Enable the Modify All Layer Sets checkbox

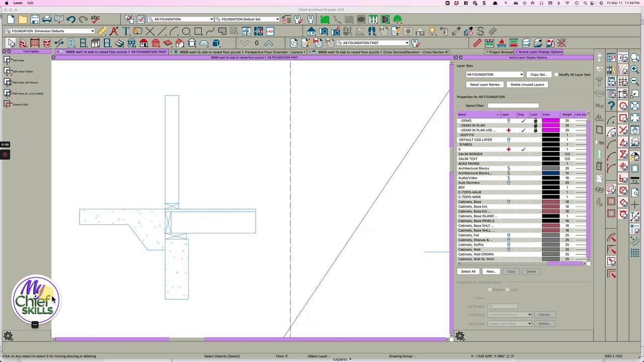click(x=556, y=74)
